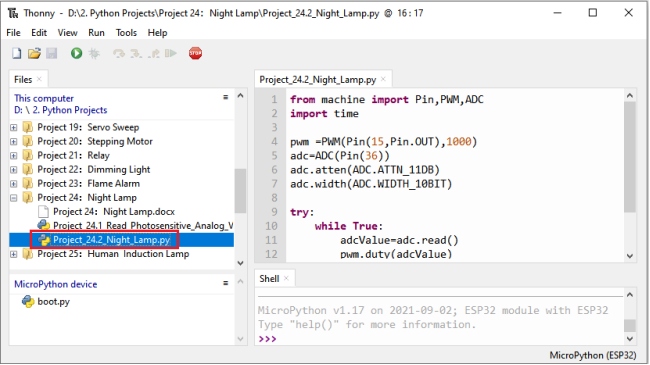The image size is (650, 365).
Task: Click the line adcValue=adc.read()
Action: pos(399,240)
